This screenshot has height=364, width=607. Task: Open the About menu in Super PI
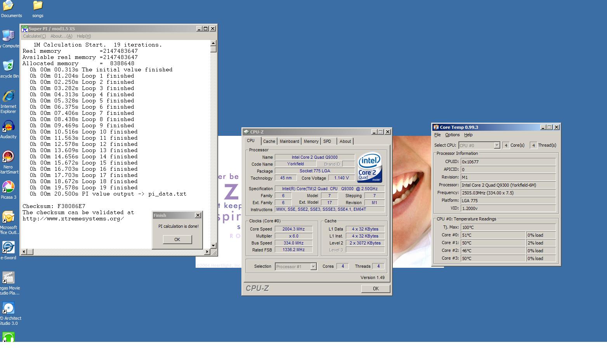tap(61, 36)
